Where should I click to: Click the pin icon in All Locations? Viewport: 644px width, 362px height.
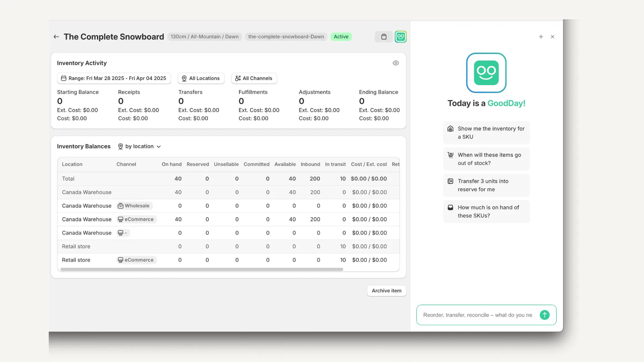pos(184,78)
